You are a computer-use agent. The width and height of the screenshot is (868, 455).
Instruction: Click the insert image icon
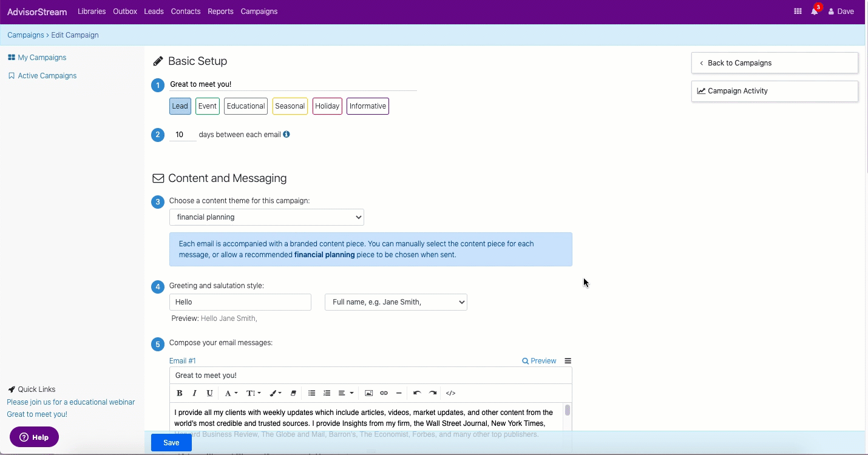pyautogui.click(x=368, y=393)
